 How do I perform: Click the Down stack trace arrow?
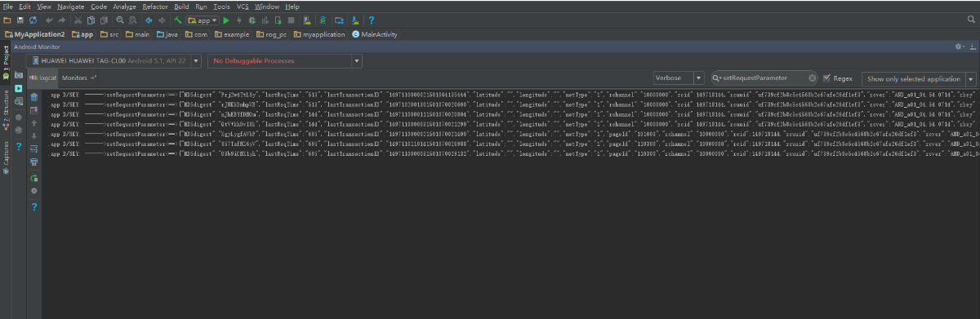click(33, 135)
